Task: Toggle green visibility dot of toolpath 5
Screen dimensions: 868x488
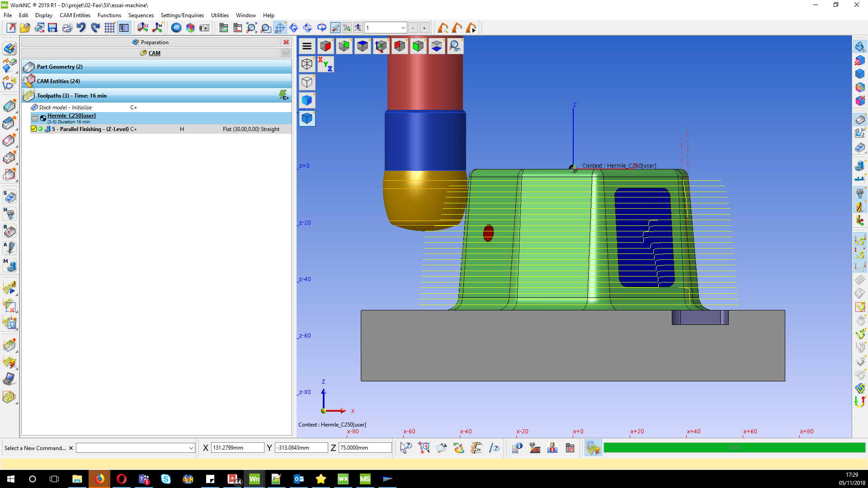Action: coord(40,129)
